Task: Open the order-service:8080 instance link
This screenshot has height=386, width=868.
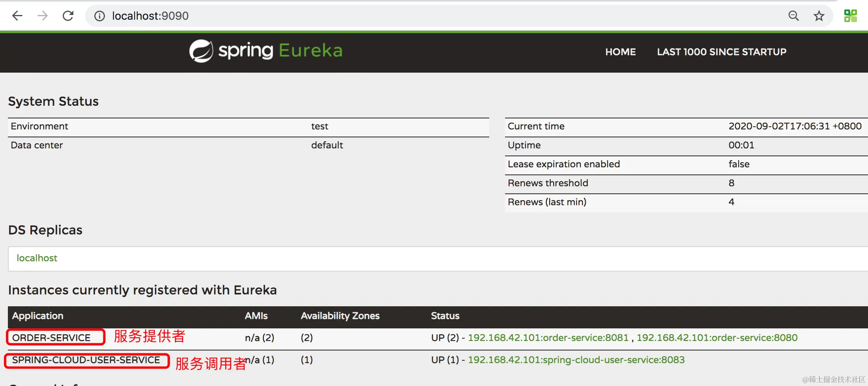Action: [717, 338]
